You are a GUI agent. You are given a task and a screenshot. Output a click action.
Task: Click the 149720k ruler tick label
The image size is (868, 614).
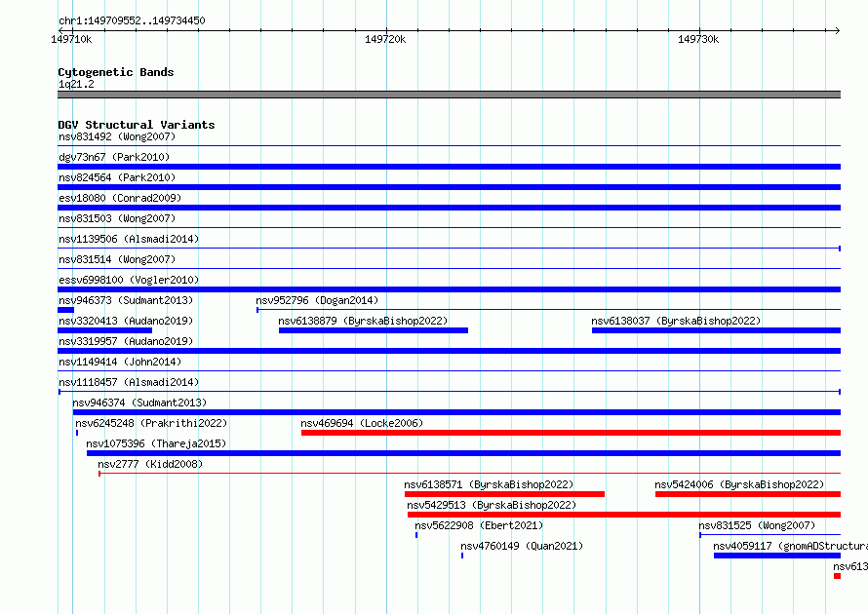[385, 39]
